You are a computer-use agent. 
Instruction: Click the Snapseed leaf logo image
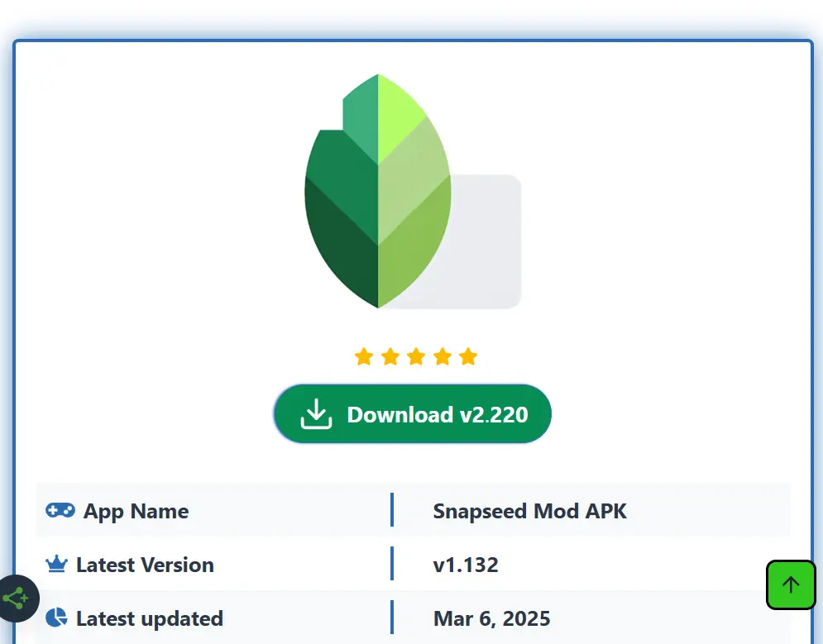[x=413, y=192]
